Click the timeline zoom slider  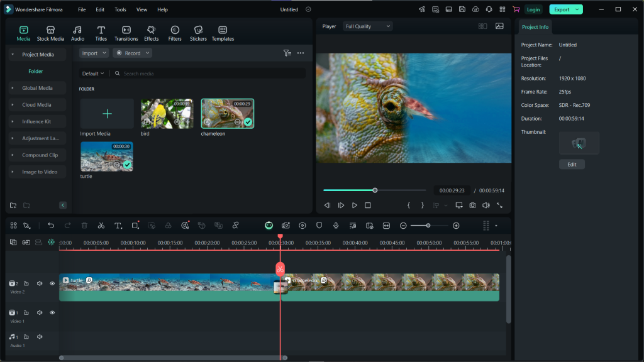pos(428,226)
